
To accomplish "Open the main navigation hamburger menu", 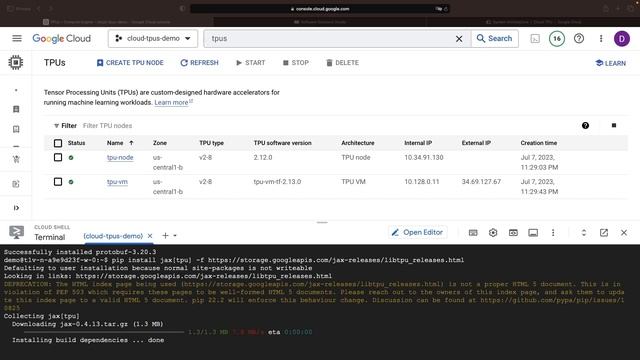I will pos(17,38).
